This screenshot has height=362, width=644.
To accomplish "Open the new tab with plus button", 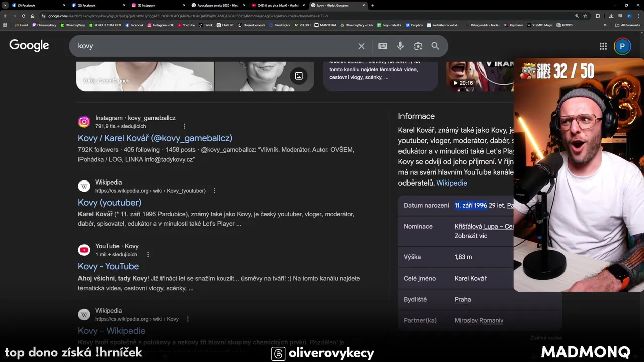I will coord(372,5).
